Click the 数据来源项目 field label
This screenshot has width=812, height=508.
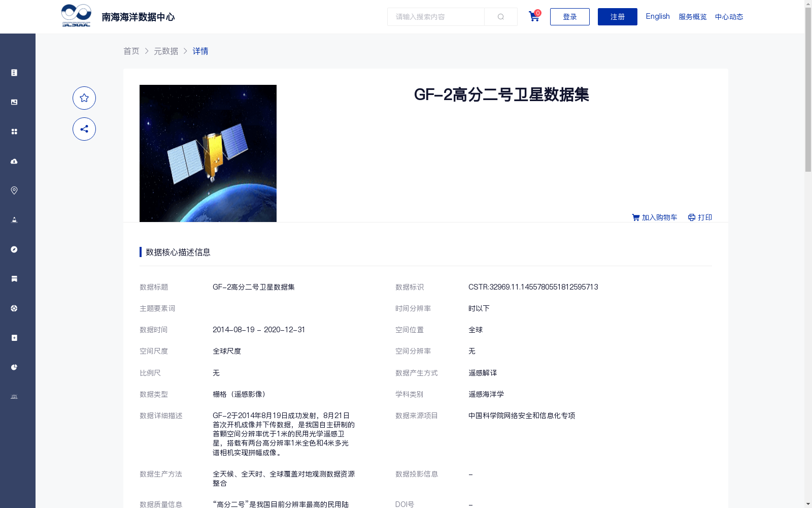click(417, 416)
